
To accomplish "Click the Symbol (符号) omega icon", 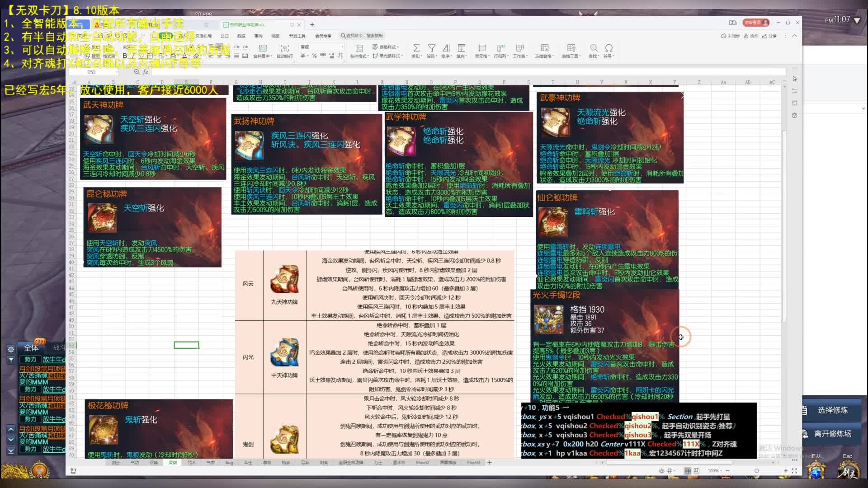I will click(x=609, y=48).
